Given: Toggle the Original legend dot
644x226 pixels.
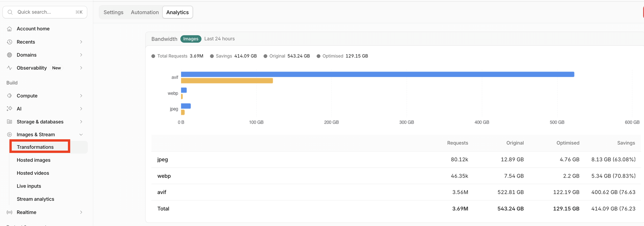Looking at the screenshot, I should 265,56.
